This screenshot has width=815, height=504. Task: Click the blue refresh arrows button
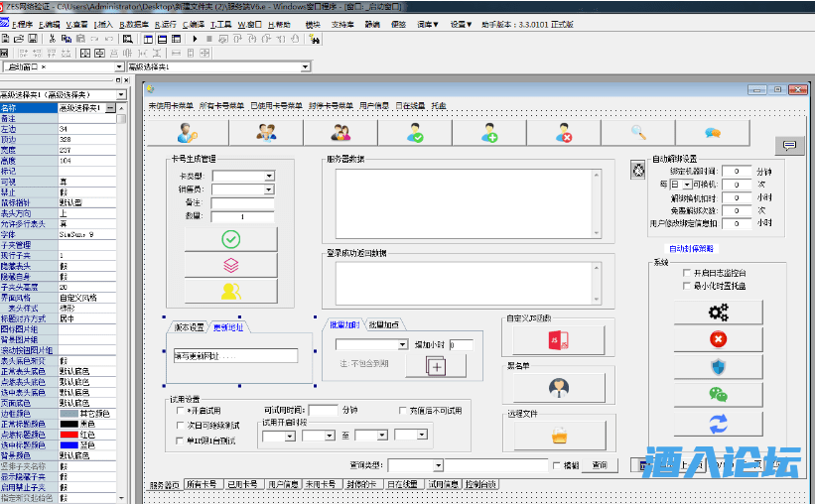(719, 423)
